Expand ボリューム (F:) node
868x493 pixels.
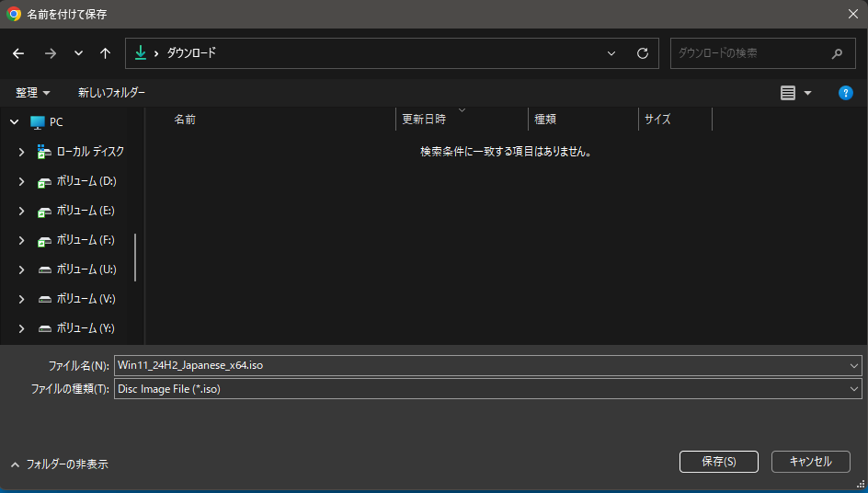click(21, 240)
